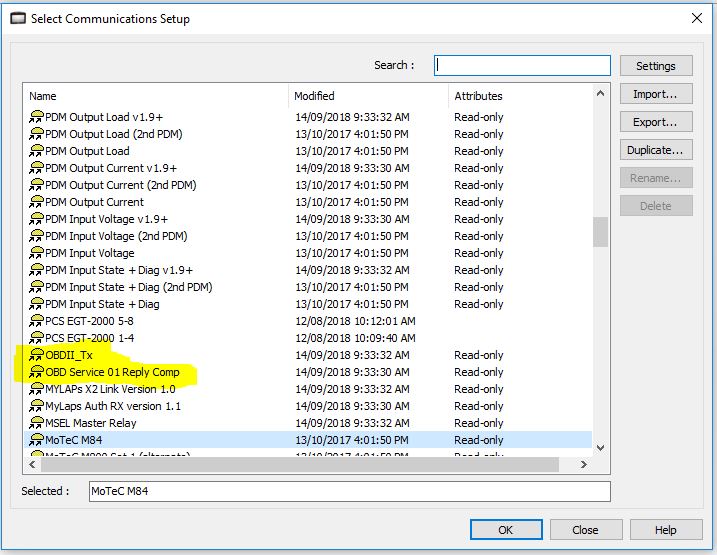
Task: Click the icon beside PDM Output Current v1.9+
Action: click(x=37, y=168)
